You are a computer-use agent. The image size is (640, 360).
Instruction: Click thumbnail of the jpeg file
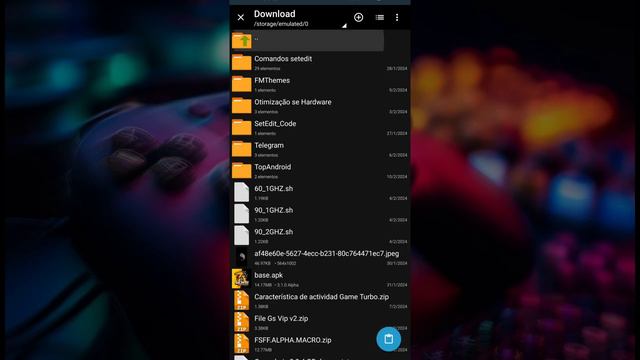click(242, 257)
